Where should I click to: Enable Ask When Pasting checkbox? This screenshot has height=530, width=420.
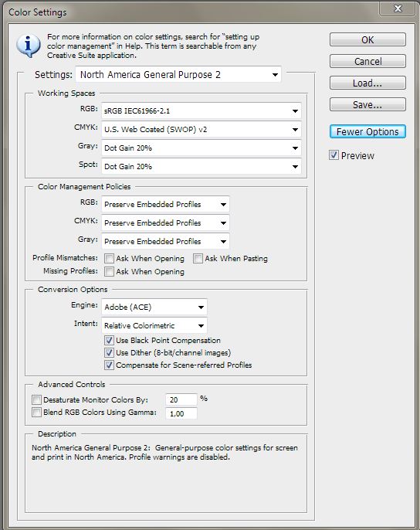click(x=198, y=259)
